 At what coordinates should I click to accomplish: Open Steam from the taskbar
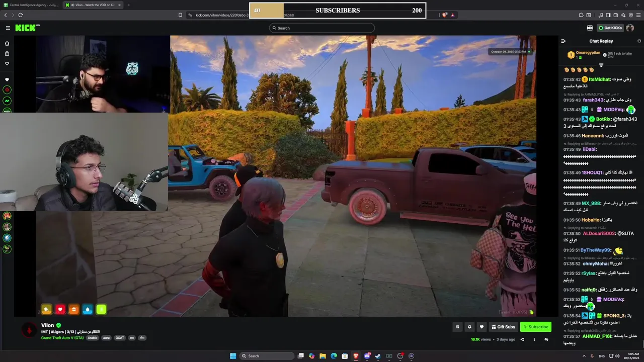[x=378, y=356]
